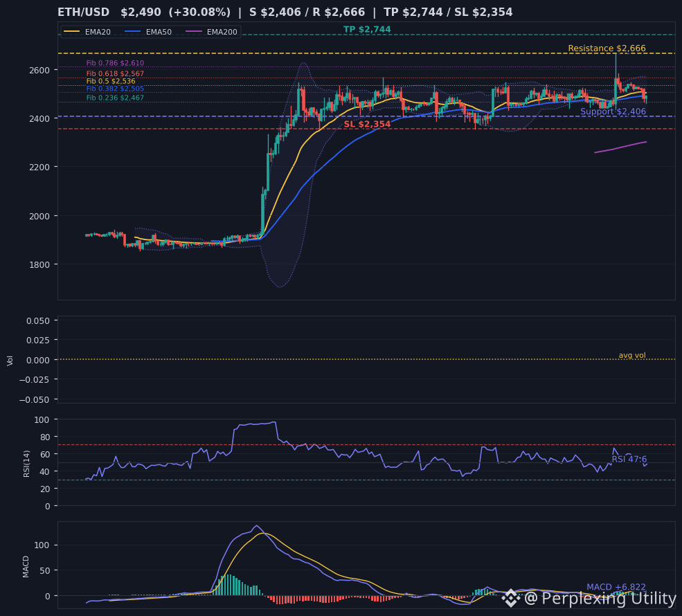The width and height of the screenshot is (682, 616).
Task: Click the SL $2,354 stop-loss label
Action: pos(367,125)
